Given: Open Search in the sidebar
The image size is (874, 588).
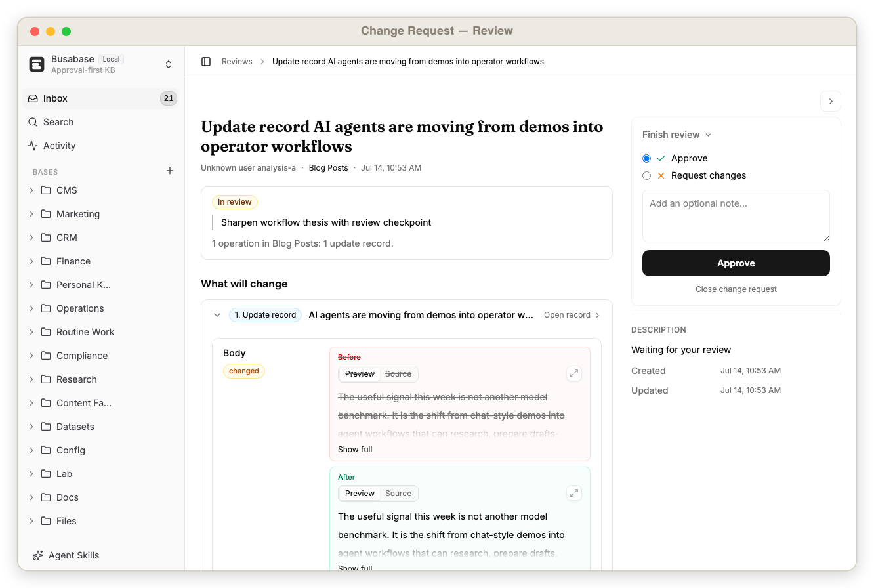Looking at the screenshot, I should [101, 122].
